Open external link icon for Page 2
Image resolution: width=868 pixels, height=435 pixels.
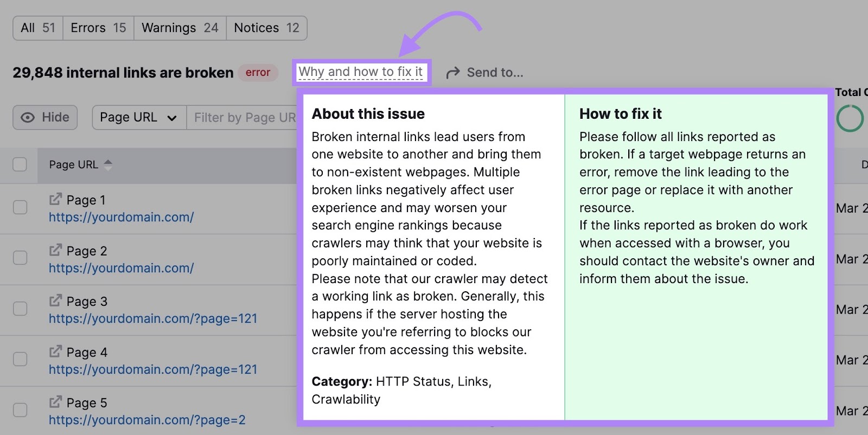55,250
